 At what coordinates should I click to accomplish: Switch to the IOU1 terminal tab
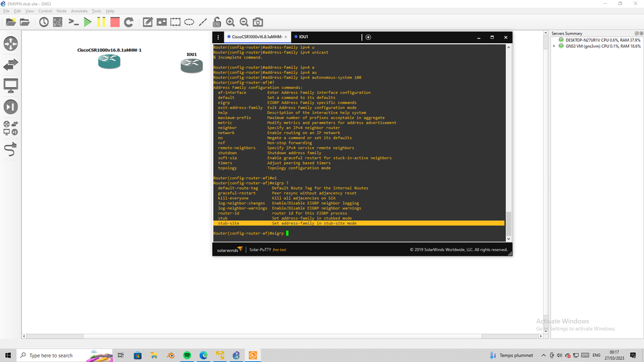pyautogui.click(x=304, y=37)
